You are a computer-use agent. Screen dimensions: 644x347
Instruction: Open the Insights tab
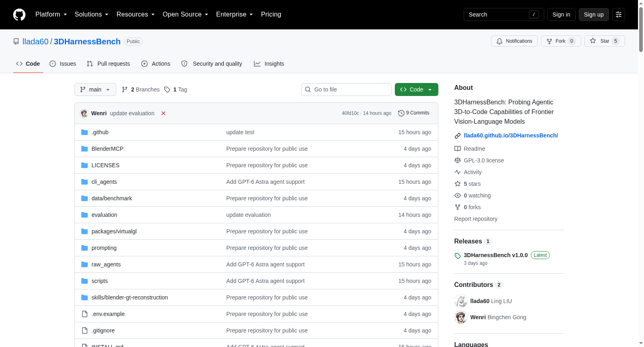[x=269, y=64]
